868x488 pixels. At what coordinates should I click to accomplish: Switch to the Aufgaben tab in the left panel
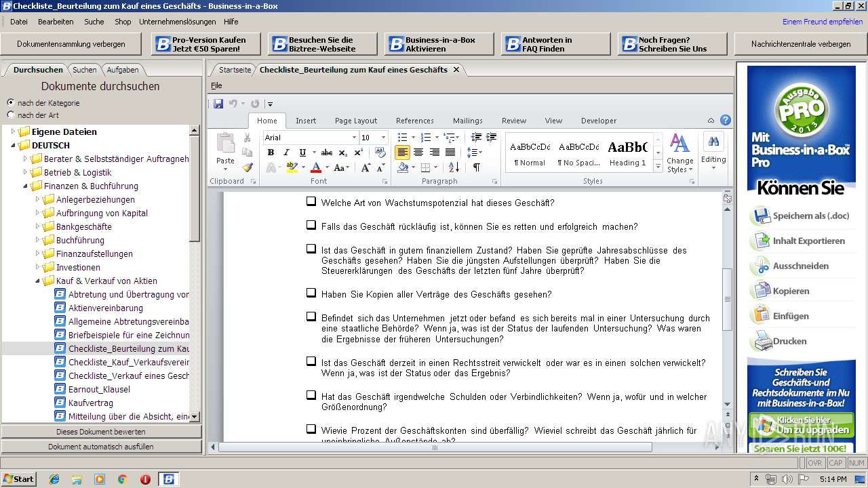pyautogui.click(x=122, y=69)
